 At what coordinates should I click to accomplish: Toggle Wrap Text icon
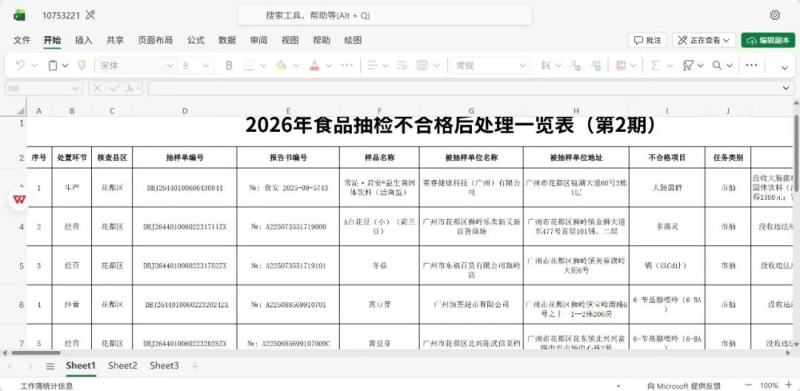tap(402, 65)
